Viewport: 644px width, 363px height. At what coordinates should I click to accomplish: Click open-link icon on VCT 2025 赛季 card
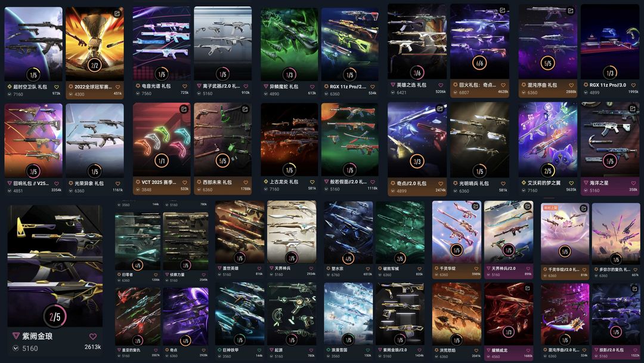(x=184, y=109)
